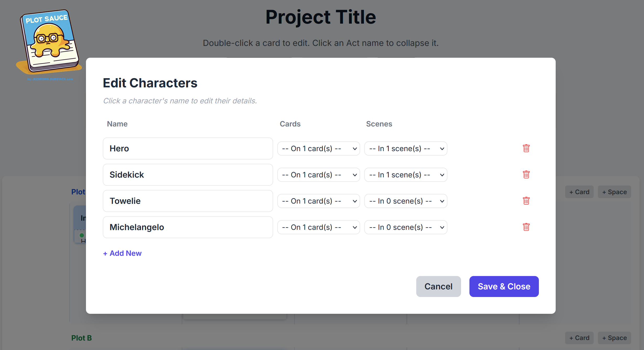
Task: Select the Towelie name field
Action: tap(188, 201)
